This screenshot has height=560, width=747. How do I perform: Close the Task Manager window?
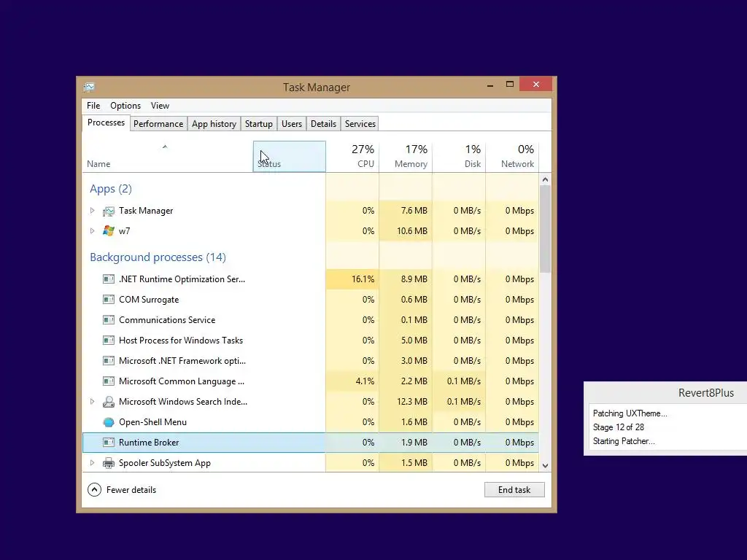point(536,85)
